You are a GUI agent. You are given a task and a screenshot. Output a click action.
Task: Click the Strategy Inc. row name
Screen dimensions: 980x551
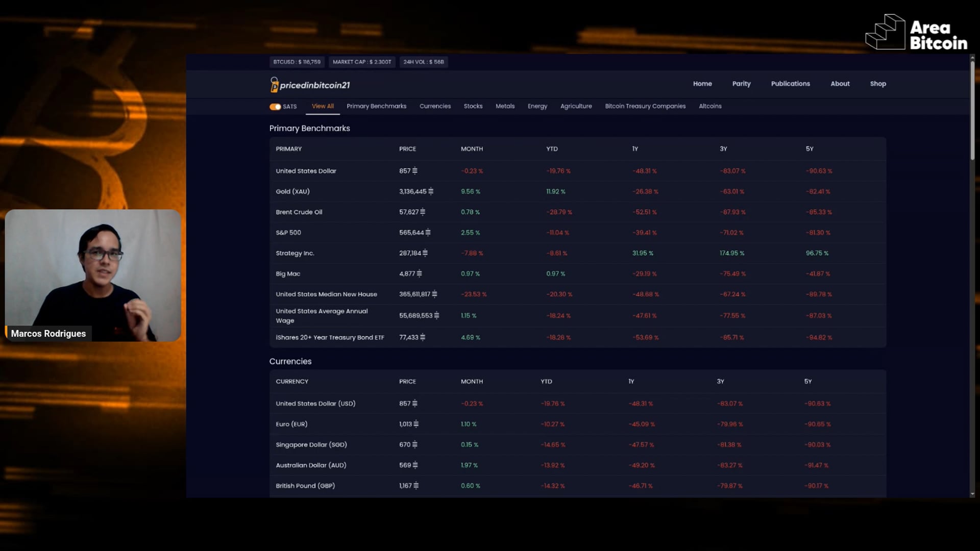pos(295,253)
